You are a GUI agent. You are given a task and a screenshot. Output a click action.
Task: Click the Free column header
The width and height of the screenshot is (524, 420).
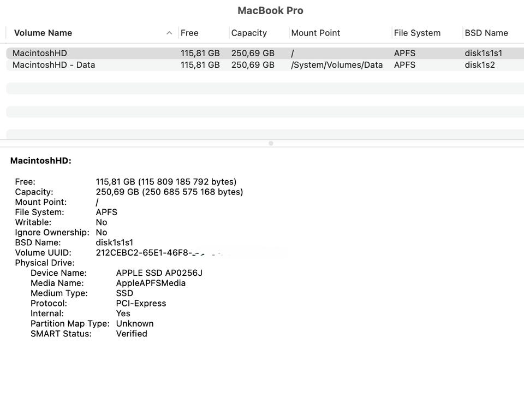click(x=189, y=33)
